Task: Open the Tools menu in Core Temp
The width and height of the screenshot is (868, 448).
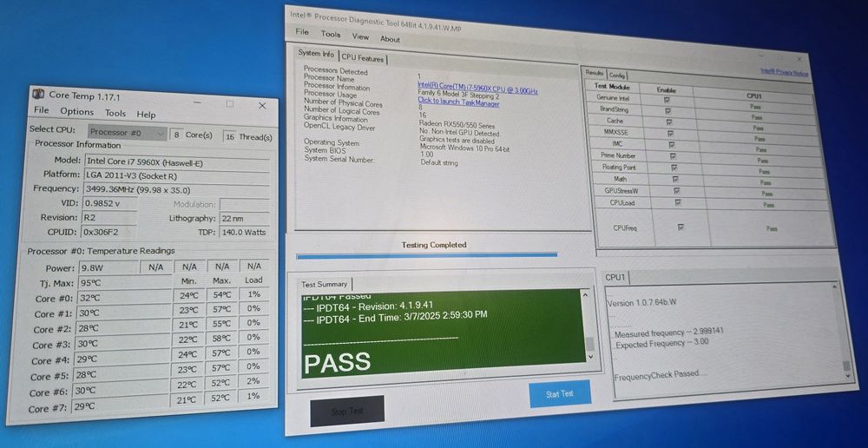Action: [115, 113]
